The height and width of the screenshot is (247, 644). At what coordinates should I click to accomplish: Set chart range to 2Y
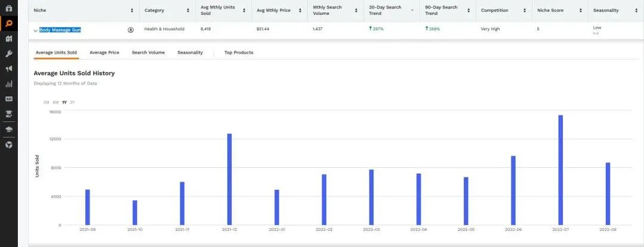click(x=72, y=102)
